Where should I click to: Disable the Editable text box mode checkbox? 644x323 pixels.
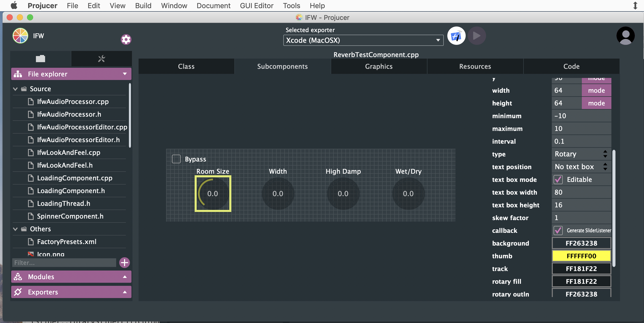(x=558, y=179)
